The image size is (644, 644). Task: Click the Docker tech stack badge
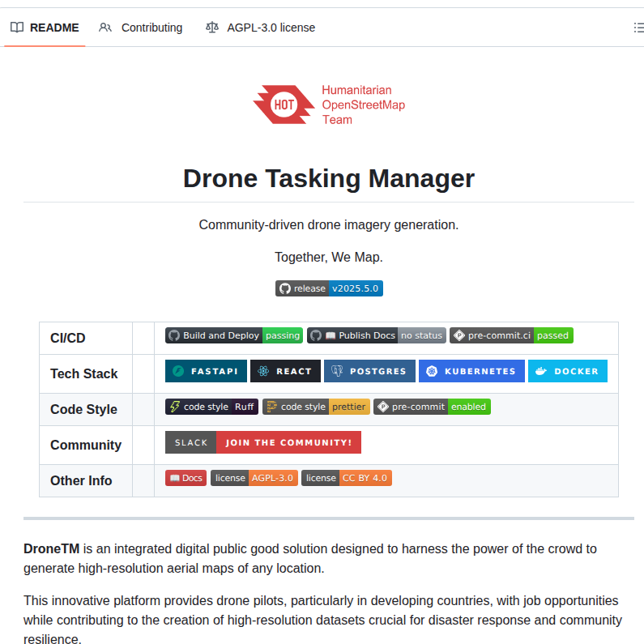567,371
